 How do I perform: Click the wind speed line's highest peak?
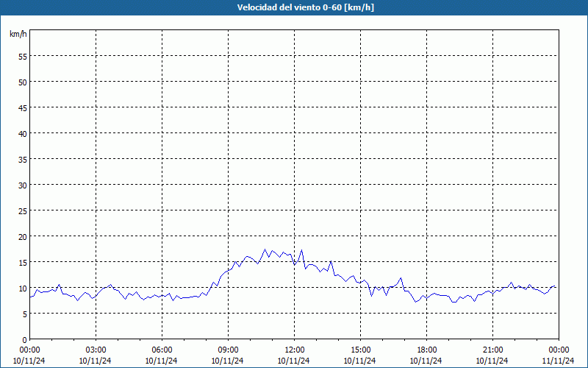[x=265, y=250]
